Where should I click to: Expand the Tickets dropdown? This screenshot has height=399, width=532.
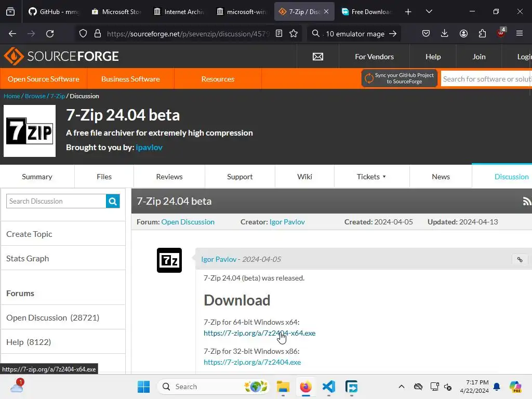click(371, 177)
